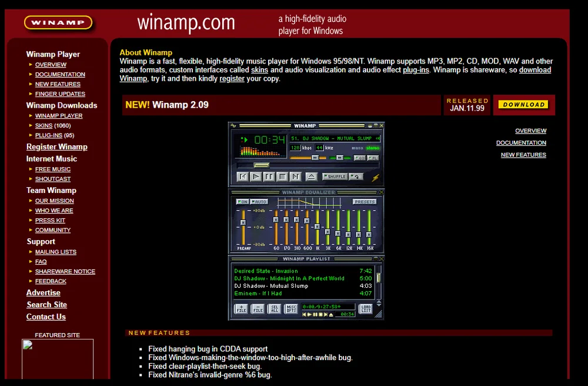Click the LOAD LIST playlist button
This screenshot has width=588, height=386.
(x=366, y=309)
